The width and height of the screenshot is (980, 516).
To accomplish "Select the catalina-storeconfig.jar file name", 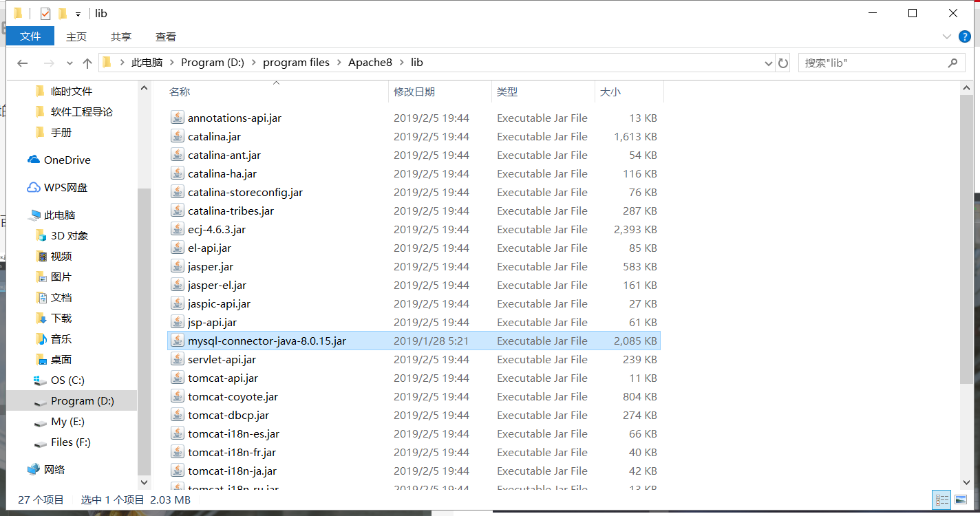I will 245,192.
